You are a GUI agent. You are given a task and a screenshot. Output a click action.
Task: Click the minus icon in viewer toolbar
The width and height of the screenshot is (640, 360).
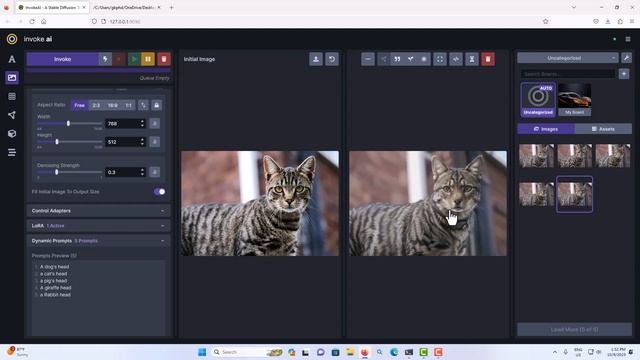click(368, 59)
